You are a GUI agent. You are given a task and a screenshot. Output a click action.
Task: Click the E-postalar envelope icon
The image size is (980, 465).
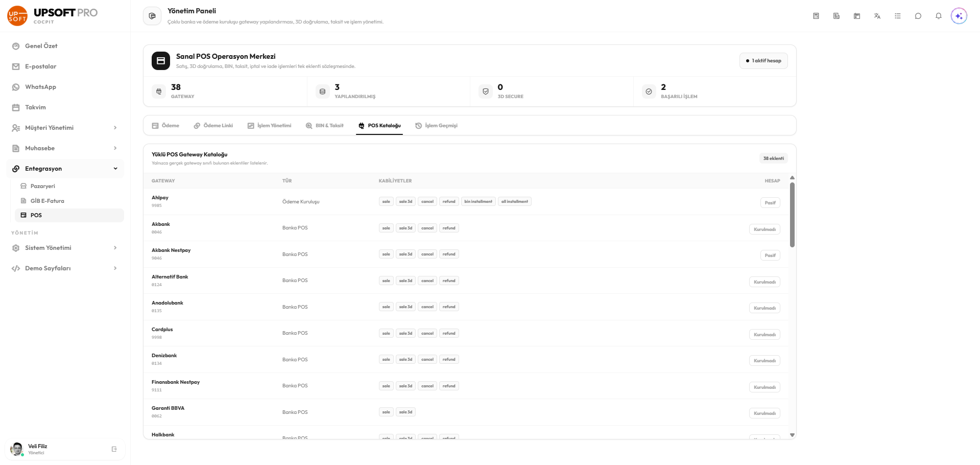[x=16, y=66]
